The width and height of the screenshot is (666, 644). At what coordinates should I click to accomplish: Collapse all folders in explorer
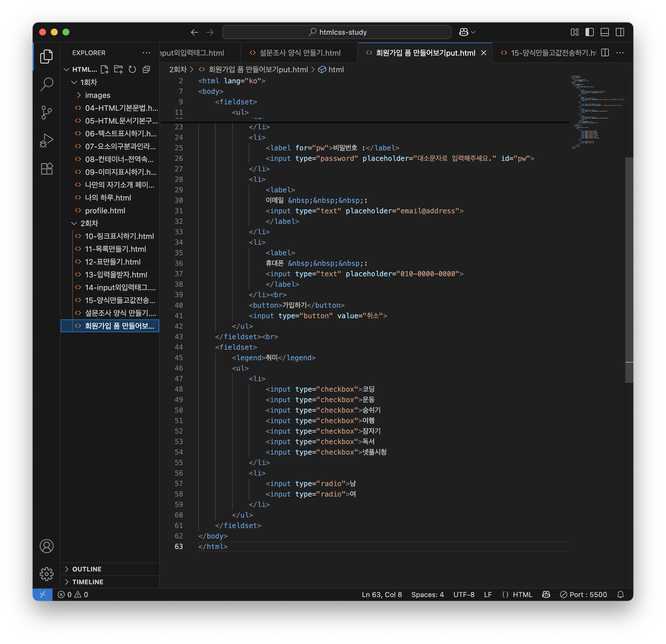point(146,70)
